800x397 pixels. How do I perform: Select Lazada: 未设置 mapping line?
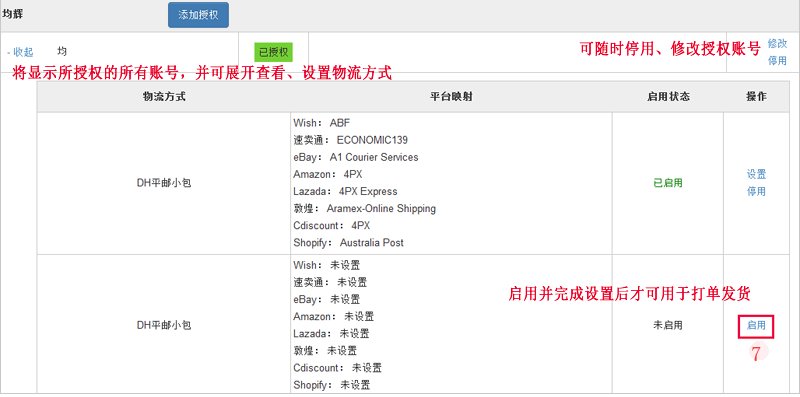click(x=331, y=334)
